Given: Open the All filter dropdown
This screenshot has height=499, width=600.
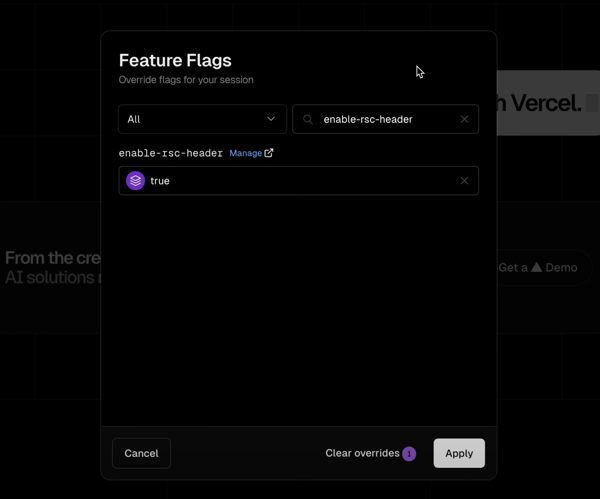Looking at the screenshot, I should pyautogui.click(x=202, y=119).
